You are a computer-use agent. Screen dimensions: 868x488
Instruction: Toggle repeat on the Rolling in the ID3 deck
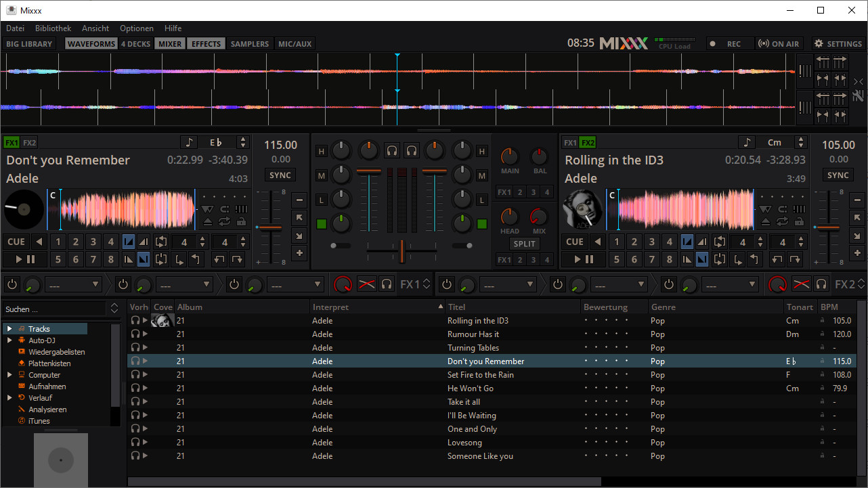(x=782, y=221)
